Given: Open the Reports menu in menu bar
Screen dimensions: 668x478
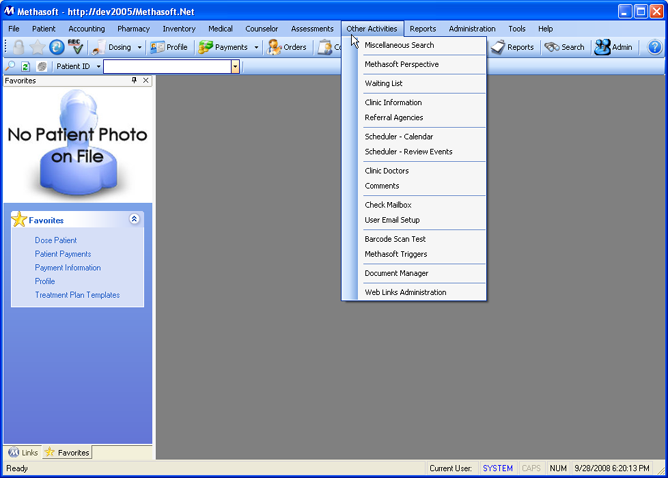Looking at the screenshot, I should click(423, 29).
